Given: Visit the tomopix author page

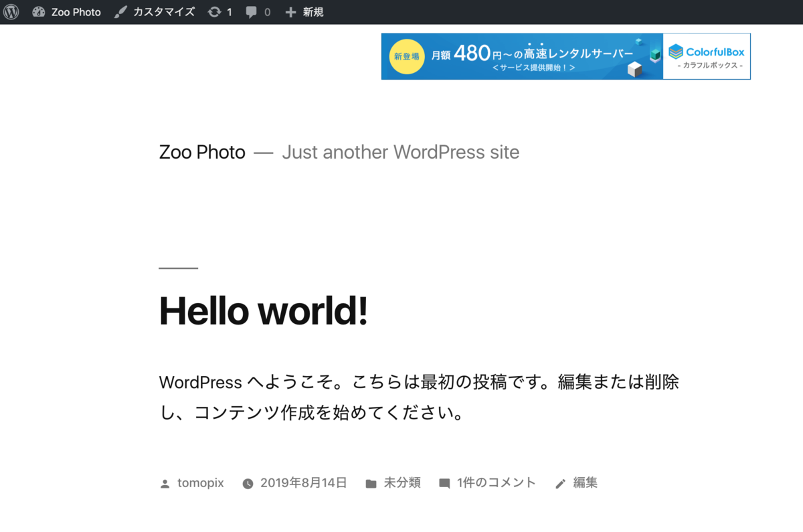Looking at the screenshot, I should pyautogui.click(x=200, y=482).
